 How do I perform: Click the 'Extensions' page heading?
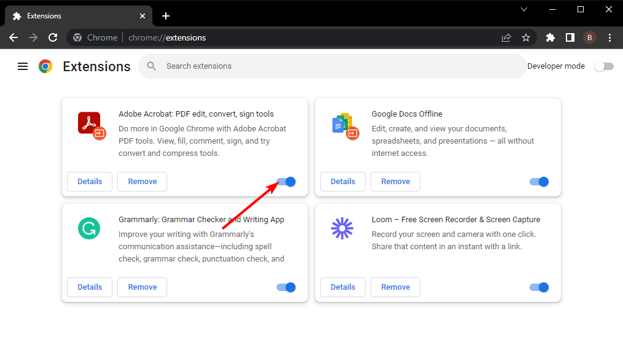(96, 67)
